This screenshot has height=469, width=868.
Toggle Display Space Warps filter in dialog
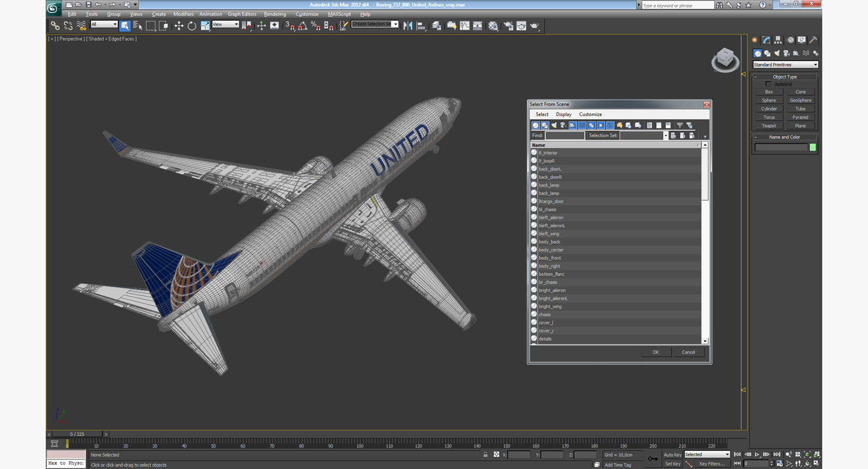point(582,125)
